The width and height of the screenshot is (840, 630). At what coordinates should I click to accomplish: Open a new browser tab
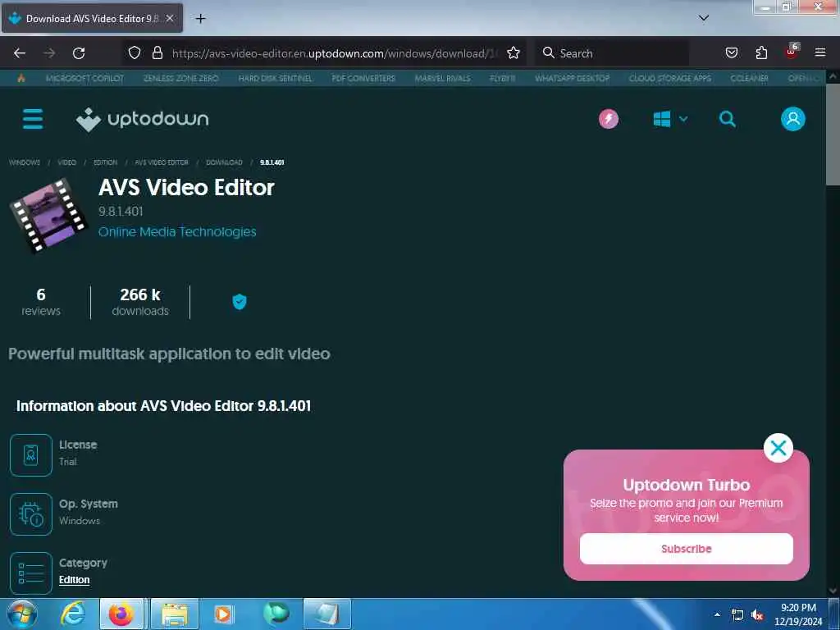200,19
